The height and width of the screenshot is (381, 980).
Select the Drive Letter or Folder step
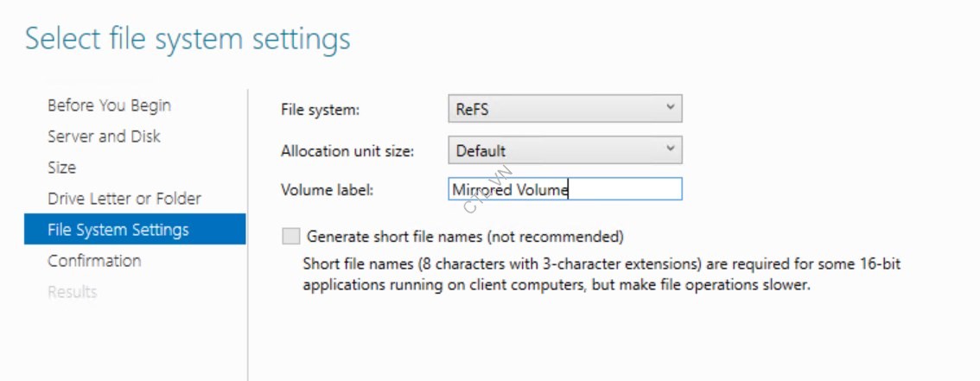point(124,199)
